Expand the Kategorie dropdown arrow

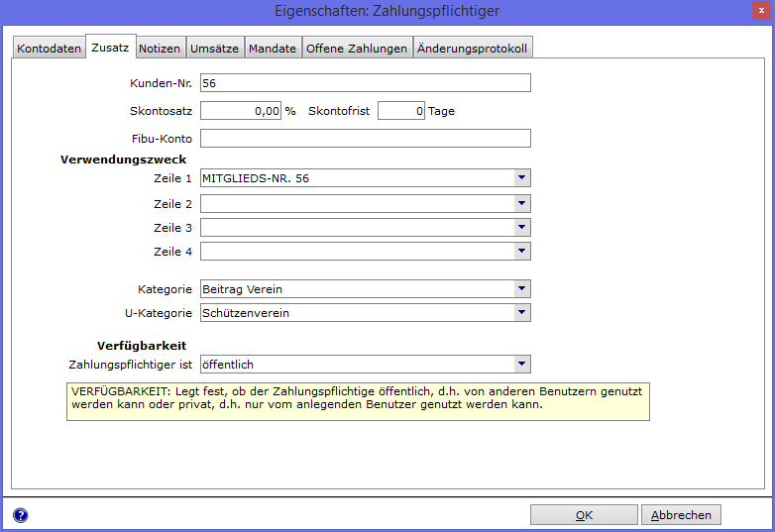click(521, 288)
